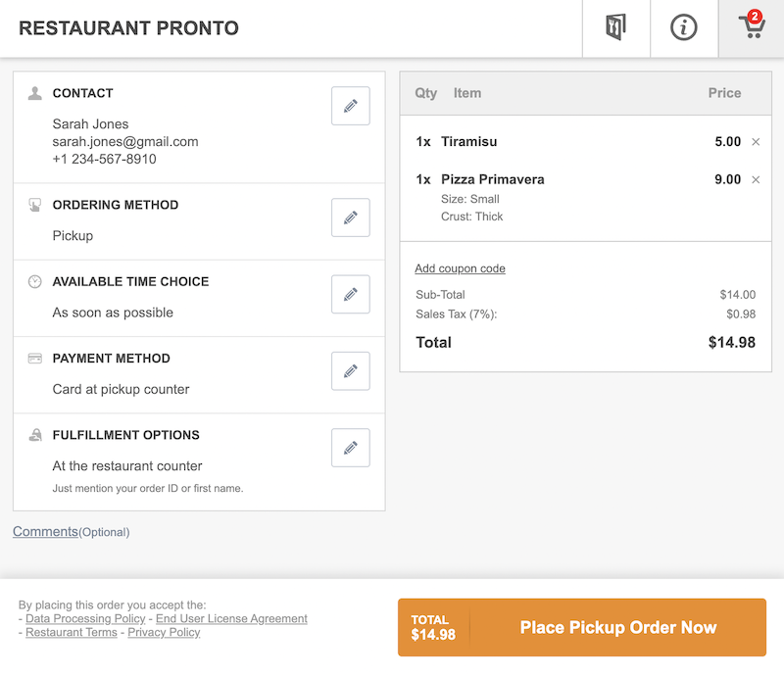
Task: Select the Pizza Primavera item name
Action: click(x=493, y=180)
